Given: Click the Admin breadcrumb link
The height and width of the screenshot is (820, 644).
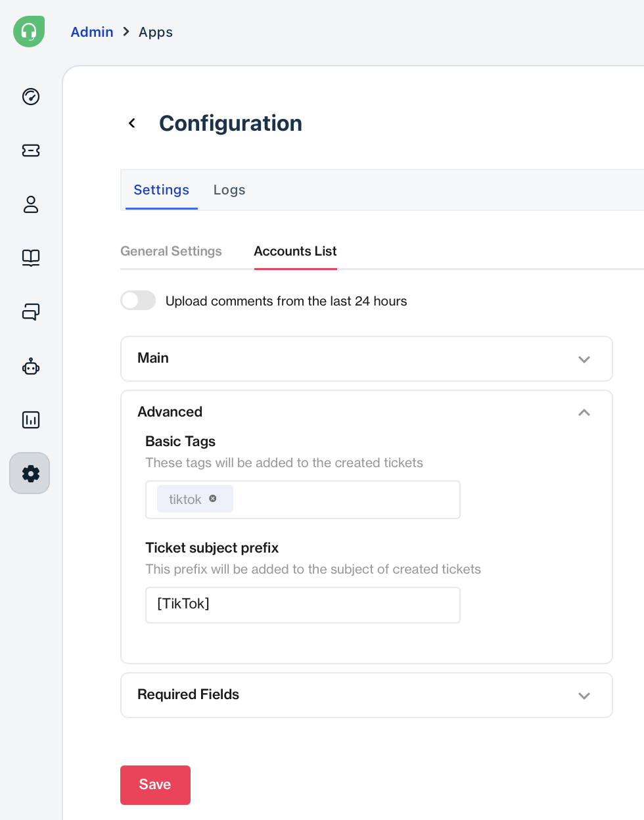Looking at the screenshot, I should point(92,32).
